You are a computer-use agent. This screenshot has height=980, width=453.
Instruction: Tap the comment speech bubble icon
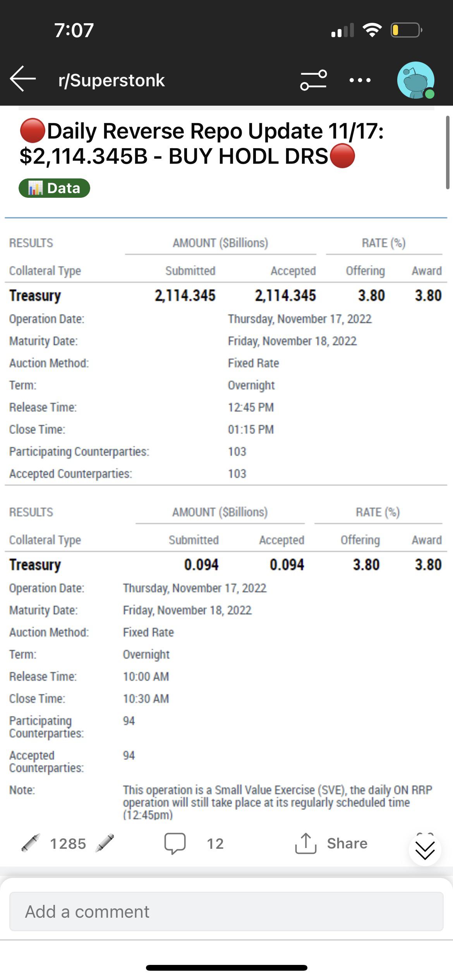click(x=175, y=843)
